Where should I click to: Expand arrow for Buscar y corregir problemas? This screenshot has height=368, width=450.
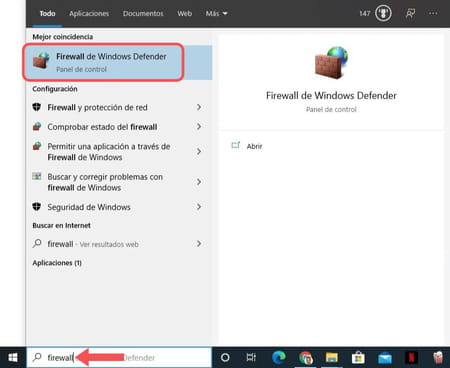click(199, 182)
